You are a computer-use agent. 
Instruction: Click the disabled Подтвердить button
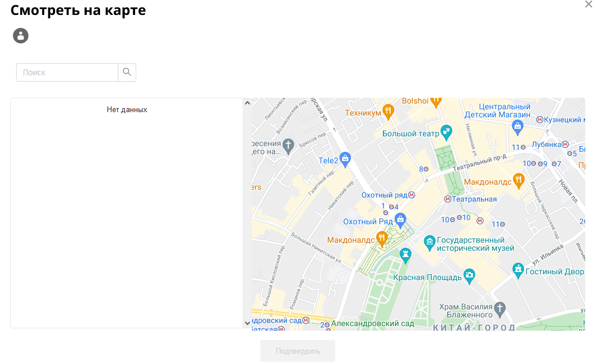[x=298, y=351]
